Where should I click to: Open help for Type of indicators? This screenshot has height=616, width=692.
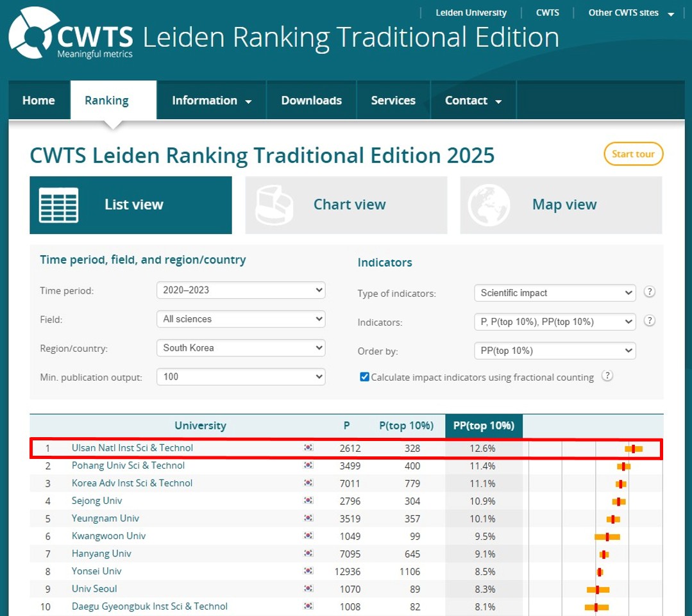(649, 292)
